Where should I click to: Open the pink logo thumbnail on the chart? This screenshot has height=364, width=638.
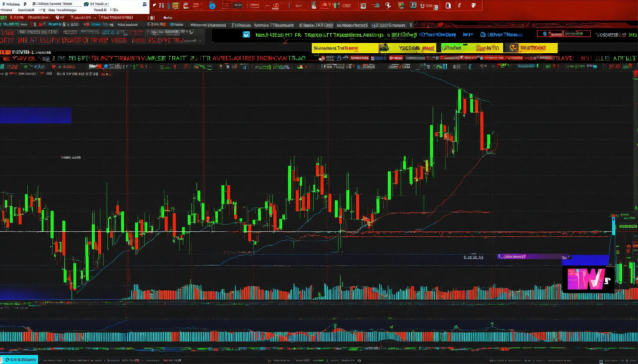pyautogui.click(x=588, y=279)
